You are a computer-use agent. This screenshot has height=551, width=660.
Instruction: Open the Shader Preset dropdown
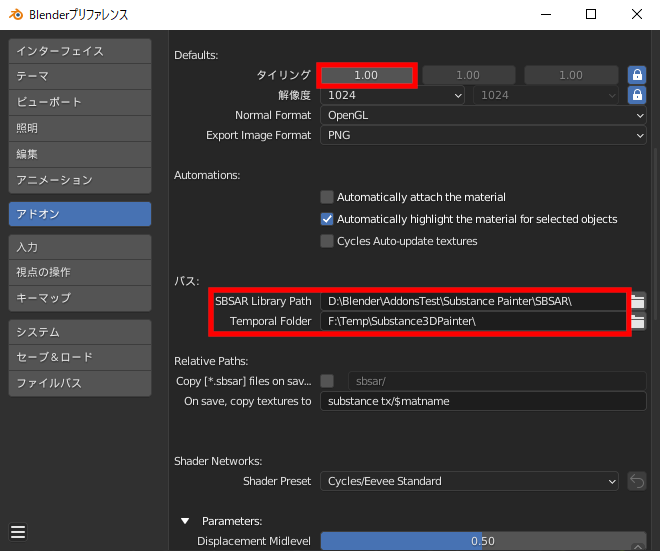coord(469,481)
